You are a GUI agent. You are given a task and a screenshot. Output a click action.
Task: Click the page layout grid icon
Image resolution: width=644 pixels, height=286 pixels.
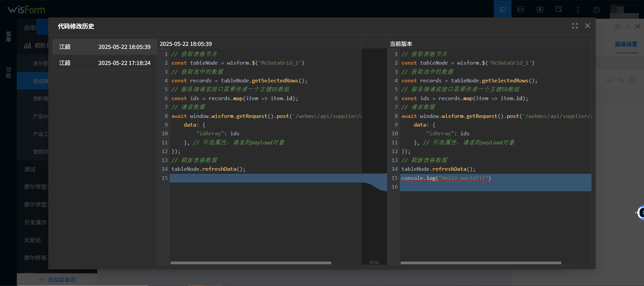[502, 10]
